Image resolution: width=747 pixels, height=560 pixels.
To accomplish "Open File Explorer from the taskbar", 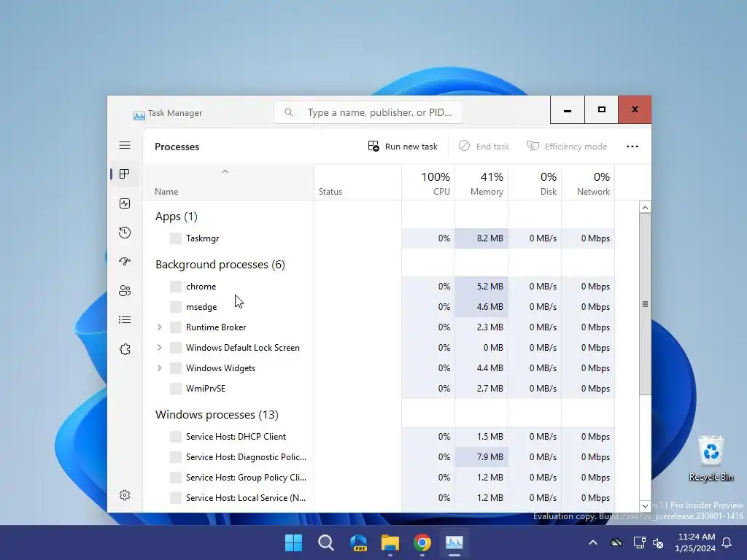I will coord(390,542).
